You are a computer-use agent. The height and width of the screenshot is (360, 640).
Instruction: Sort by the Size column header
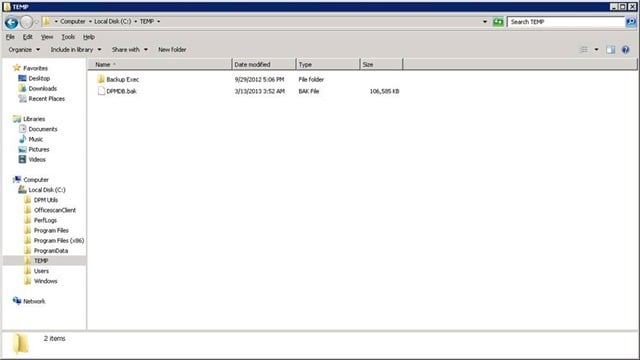pos(381,64)
